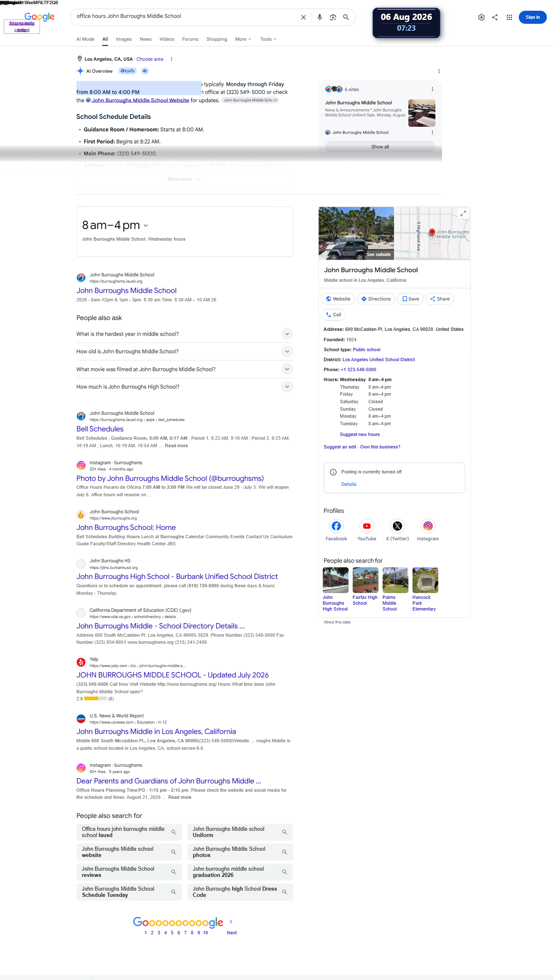Screen dimensions: 560x980
Task: Expand AI Overview with Show more
Action: click(x=184, y=180)
